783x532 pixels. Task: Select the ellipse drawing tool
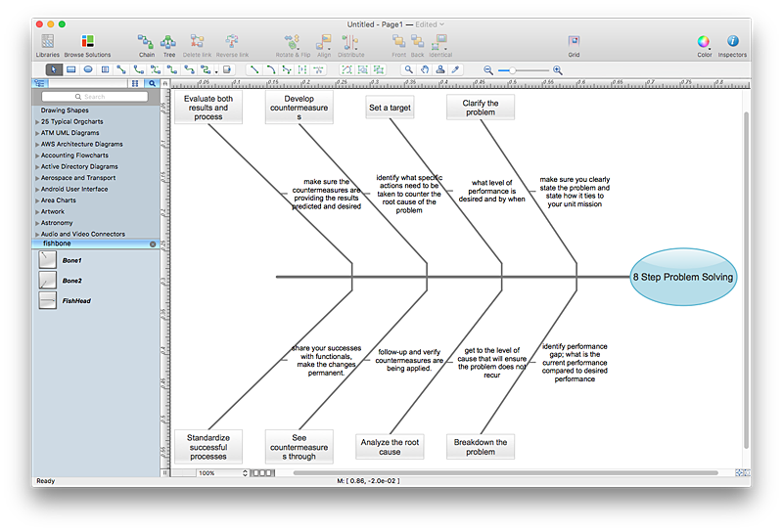pyautogui.click(x=88, y=69)
